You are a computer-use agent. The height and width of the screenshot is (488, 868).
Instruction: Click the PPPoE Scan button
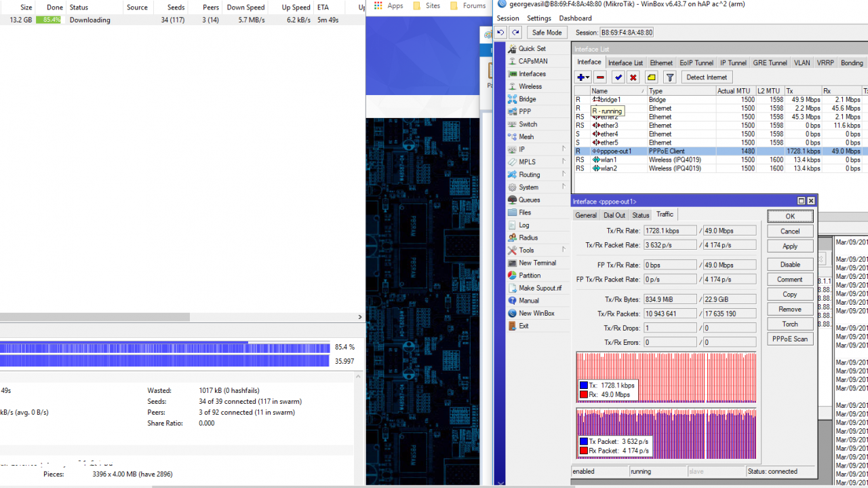pos(790,339)
